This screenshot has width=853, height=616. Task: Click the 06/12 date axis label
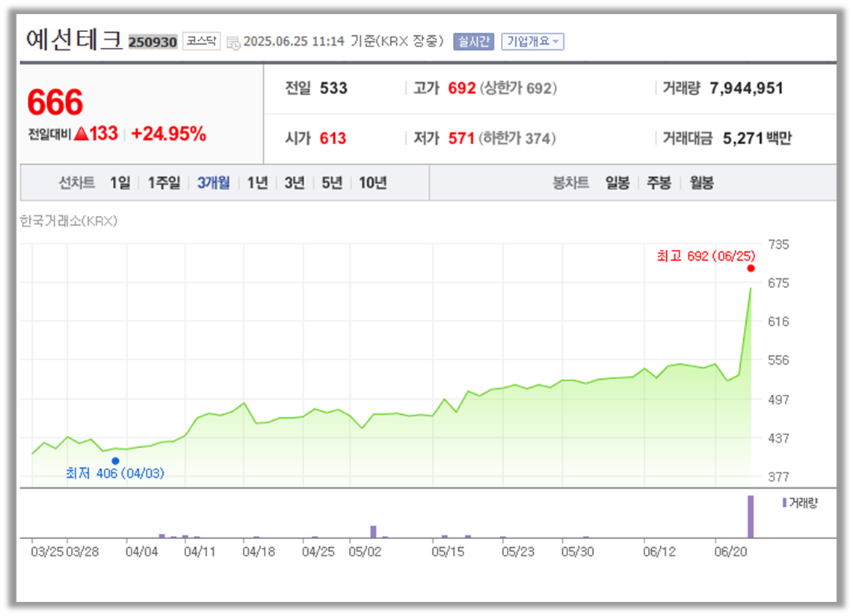click(x=659, y=552)
